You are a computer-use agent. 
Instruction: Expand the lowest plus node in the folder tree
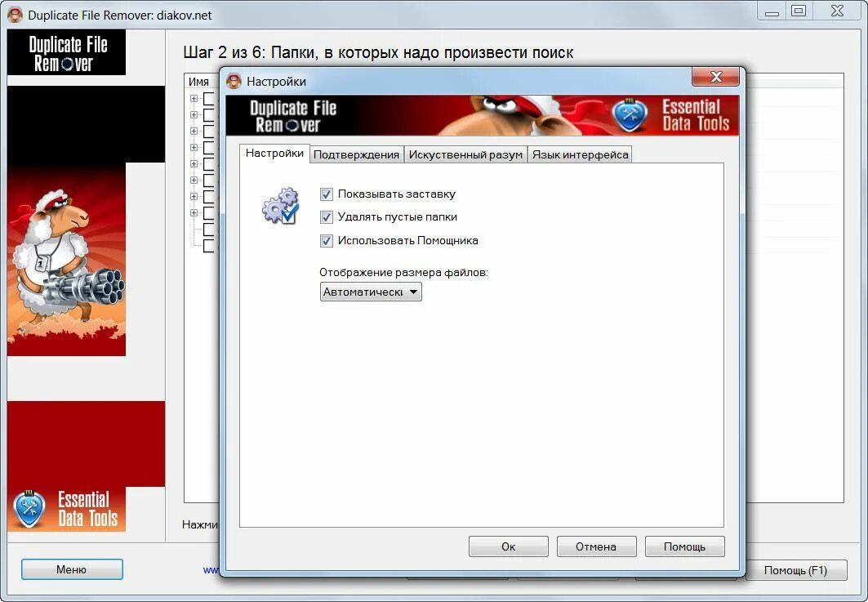[x=194, y=212]
